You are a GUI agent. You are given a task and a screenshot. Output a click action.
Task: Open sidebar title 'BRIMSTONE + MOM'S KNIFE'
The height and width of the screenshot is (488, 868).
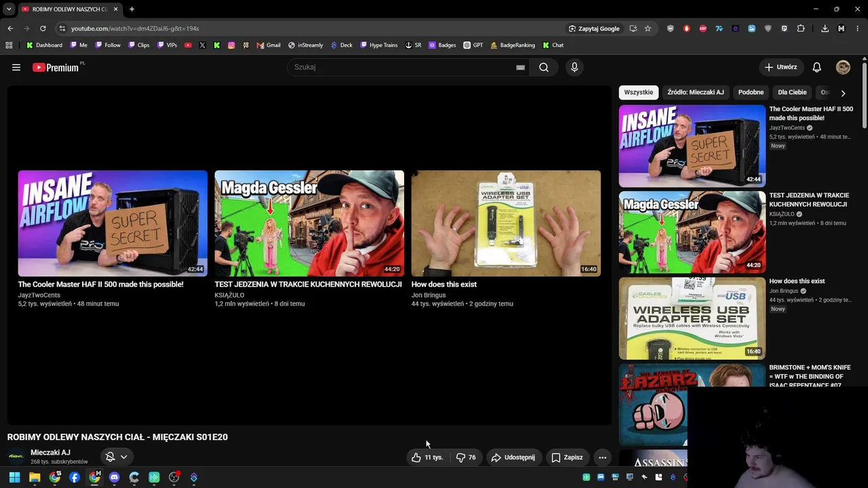coord(810,376)
